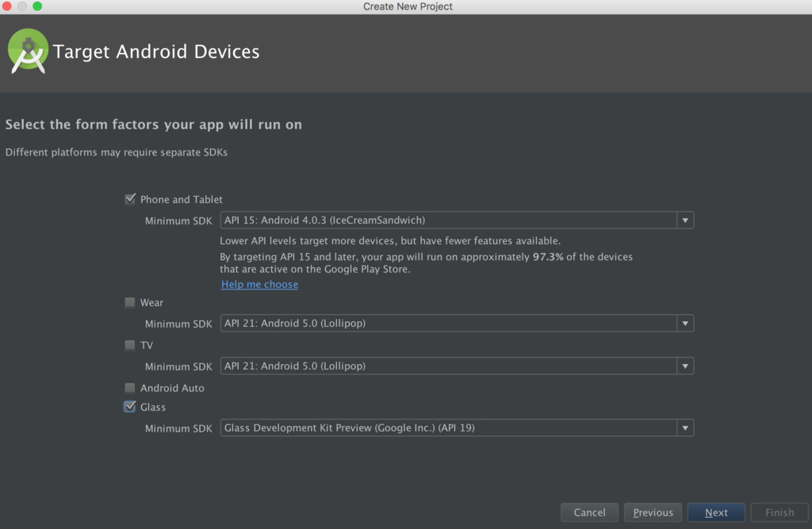Open the Glass Minimum SDK dropdown arrow

tap(685, 428)
